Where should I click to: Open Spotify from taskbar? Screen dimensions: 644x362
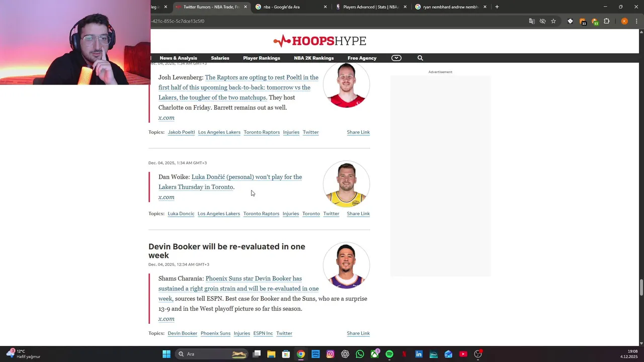pos(389,354)
